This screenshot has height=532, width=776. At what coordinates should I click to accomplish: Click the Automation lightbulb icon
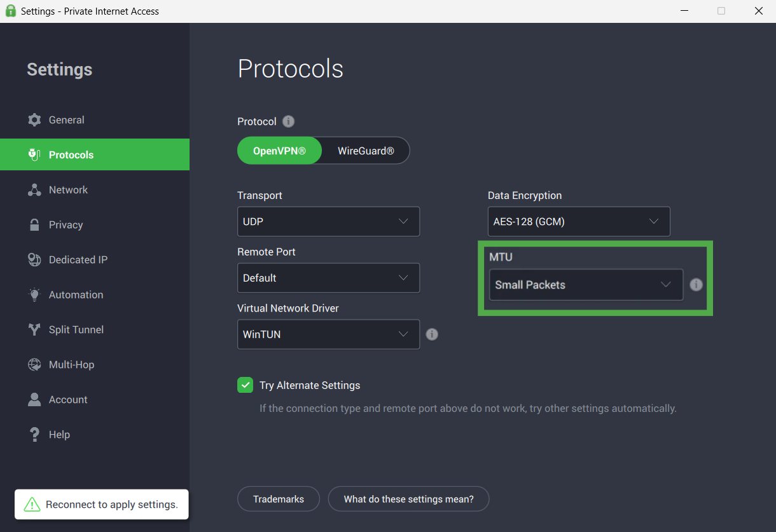tap(34, 294)
